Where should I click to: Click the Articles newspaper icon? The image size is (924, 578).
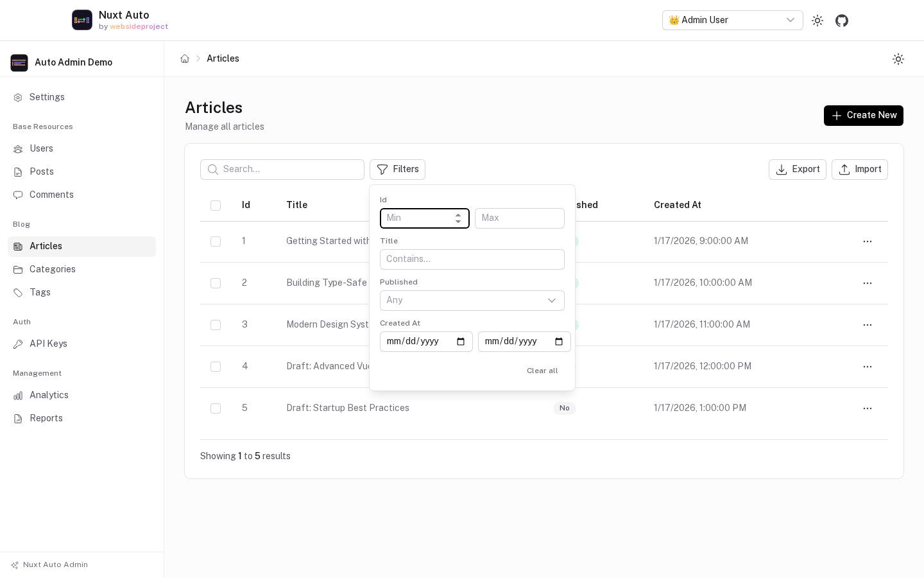click(x=18, y=247)
